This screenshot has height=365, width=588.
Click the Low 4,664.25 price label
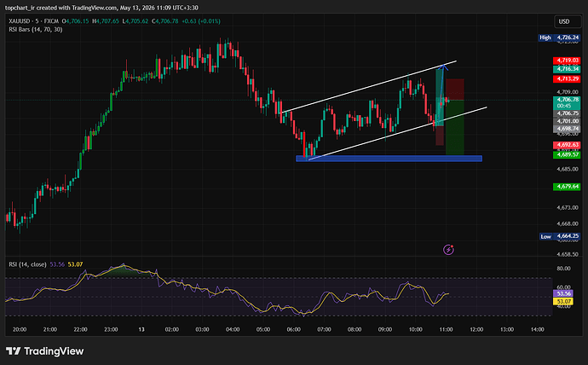click(560, 236)
